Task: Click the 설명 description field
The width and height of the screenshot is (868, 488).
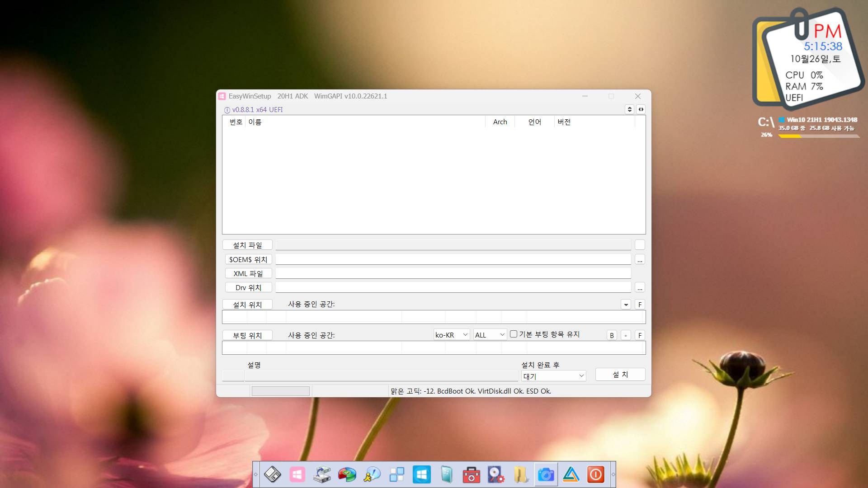Action: (382, 376)
